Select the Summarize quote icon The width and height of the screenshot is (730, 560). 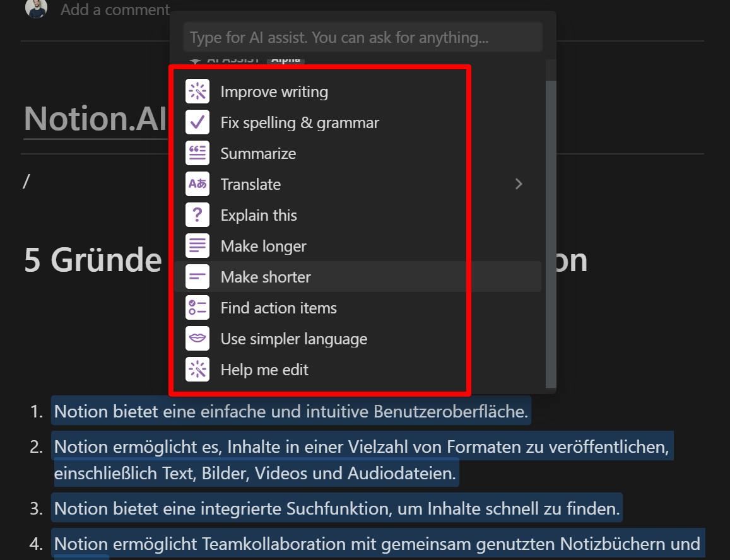[x=196, y=153]
